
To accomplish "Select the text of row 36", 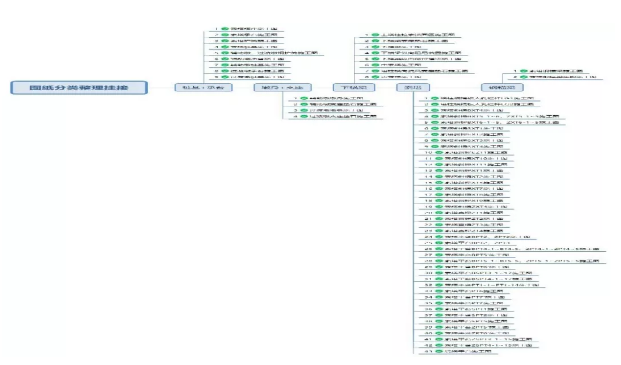I will coord(476,309).
